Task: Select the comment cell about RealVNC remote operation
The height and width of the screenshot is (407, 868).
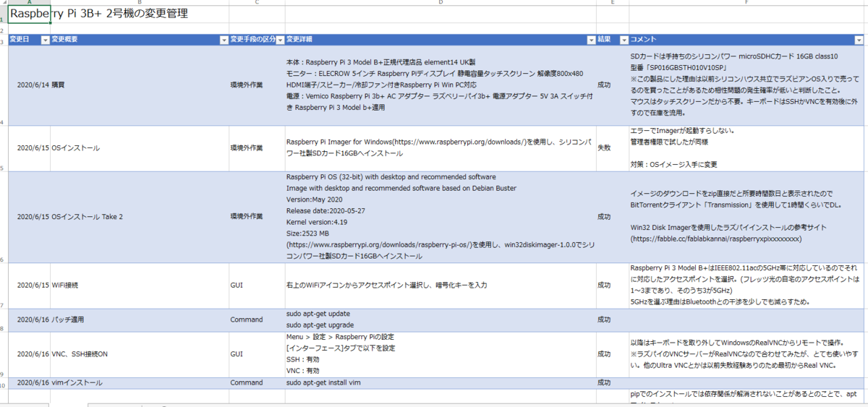Action: 747,354
